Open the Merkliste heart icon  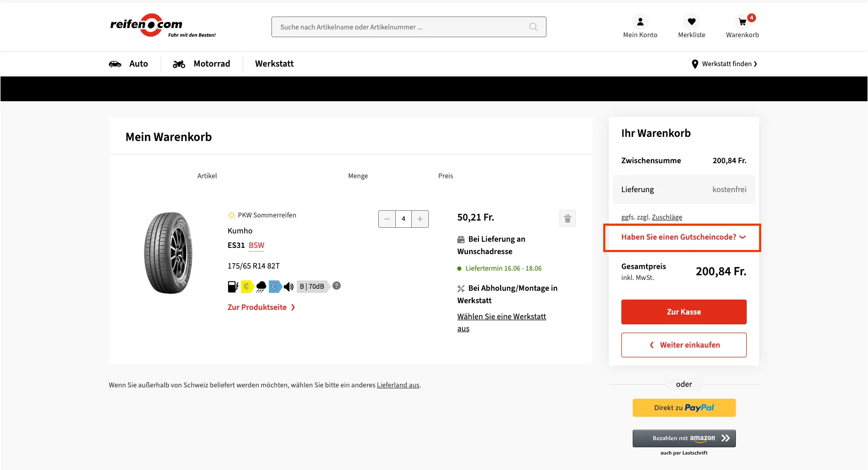pyautogui.click(x=692, y=22)
